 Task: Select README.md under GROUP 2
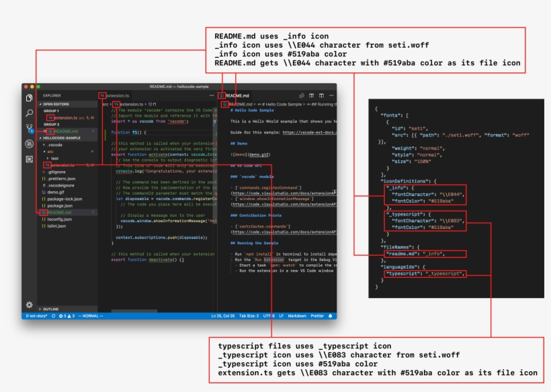(x=67, y=132)
